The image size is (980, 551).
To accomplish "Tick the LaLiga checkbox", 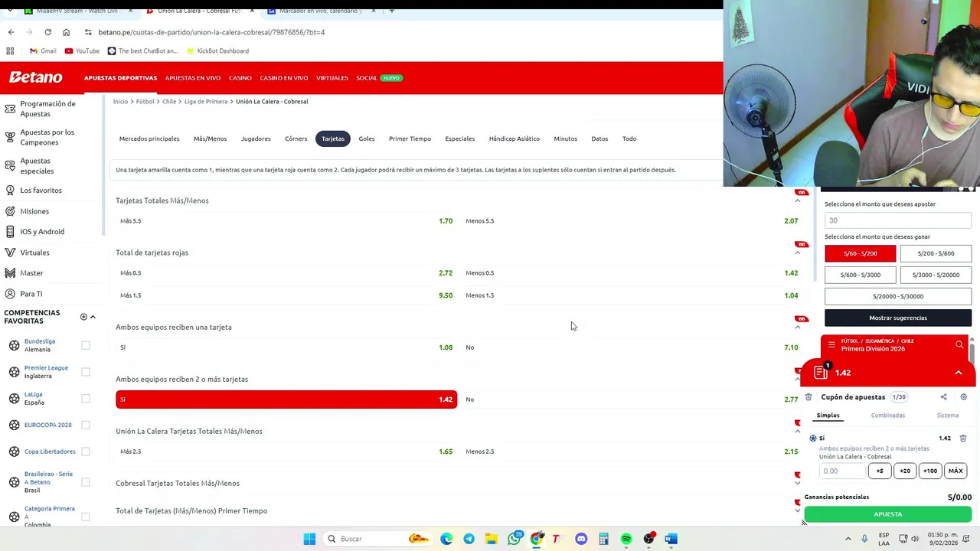I will tap(86, 398).
